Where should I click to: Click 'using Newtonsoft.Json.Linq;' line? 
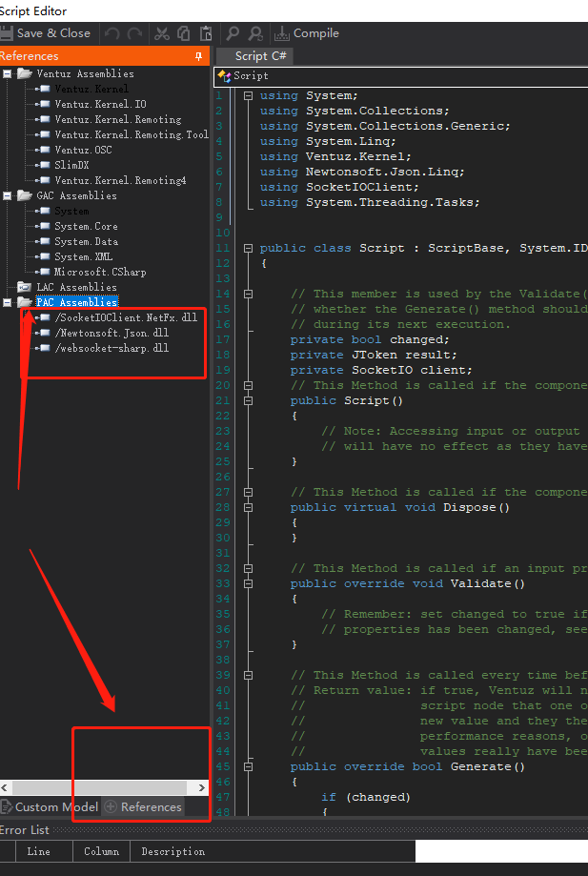362,173
